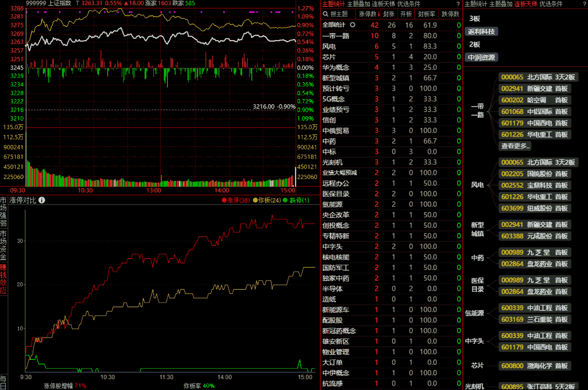Screen dimensions: 588x390
Task: Sort table by 封板率 column header
Action: click(427, 14)
